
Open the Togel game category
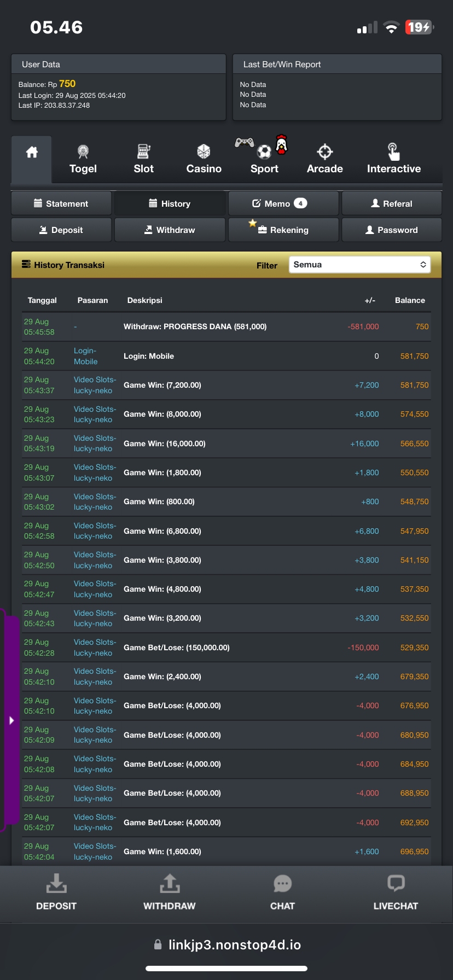click(83, 159)
